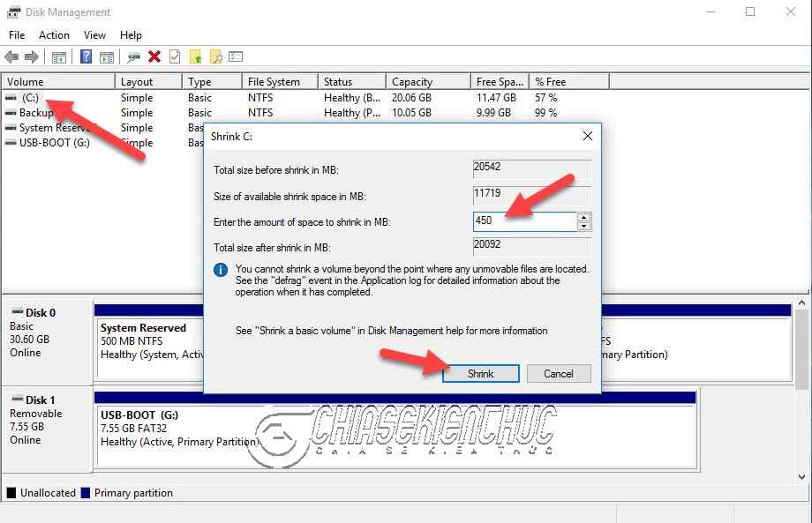Viewport: 812px width, 523px height.
Task: Click the Primary partition blue legend swatch
Action: coord(86,492)
